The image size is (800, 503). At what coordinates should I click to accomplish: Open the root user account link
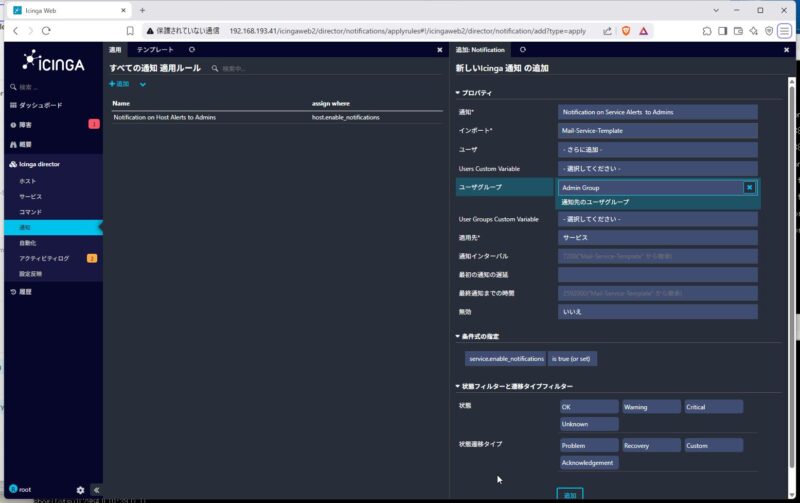tap(20, 489)
